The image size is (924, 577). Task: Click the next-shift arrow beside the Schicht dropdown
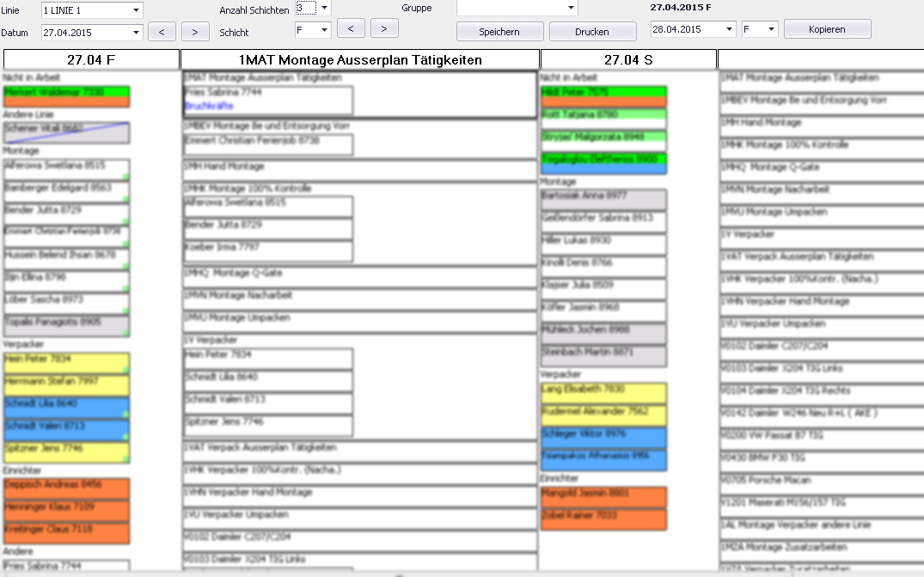(384, 28)
